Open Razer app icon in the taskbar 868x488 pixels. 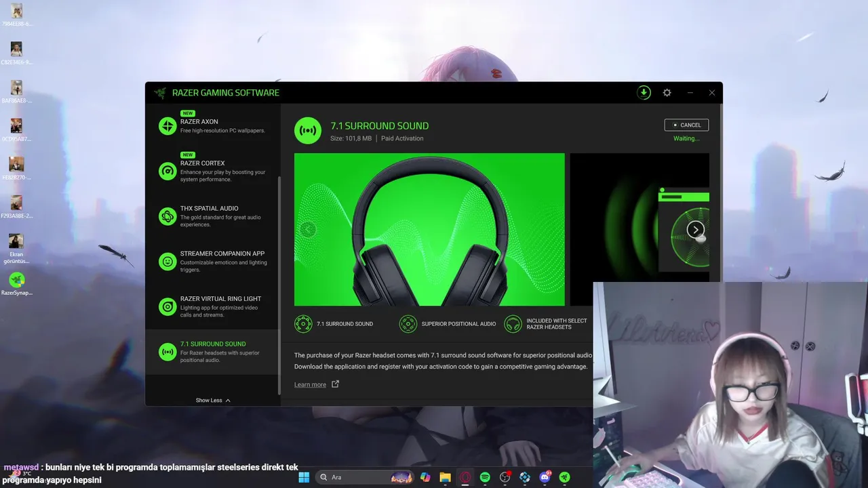(564, 477)
